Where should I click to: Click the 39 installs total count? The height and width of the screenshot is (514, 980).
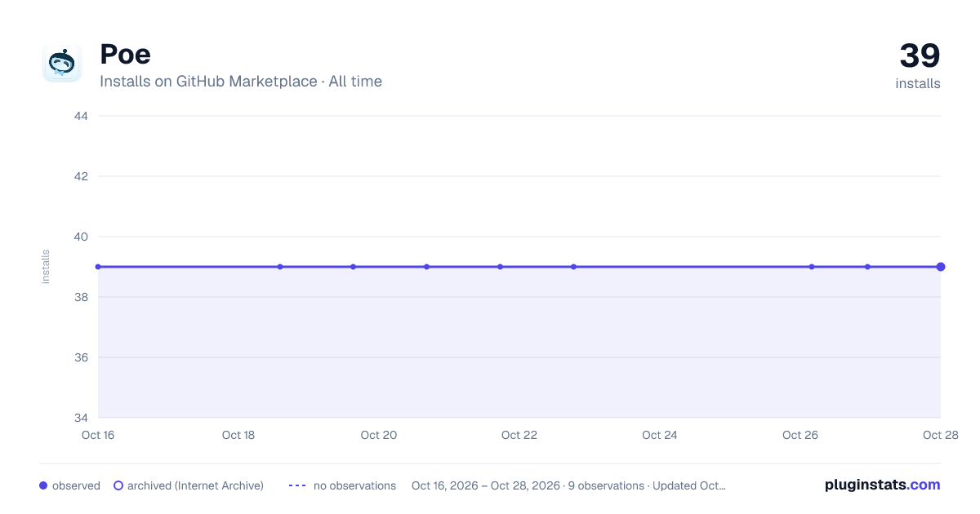pyautogui.click(x=920, y=56)
